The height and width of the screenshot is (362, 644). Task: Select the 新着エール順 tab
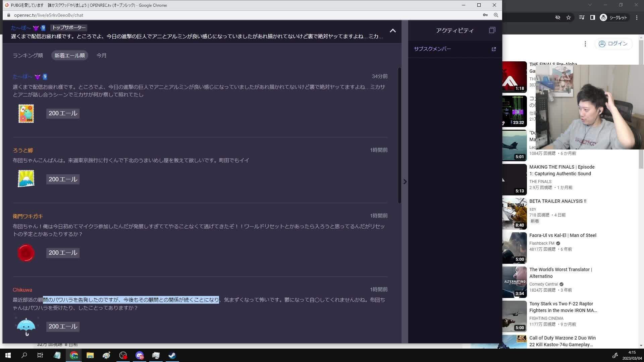[70, 55]
